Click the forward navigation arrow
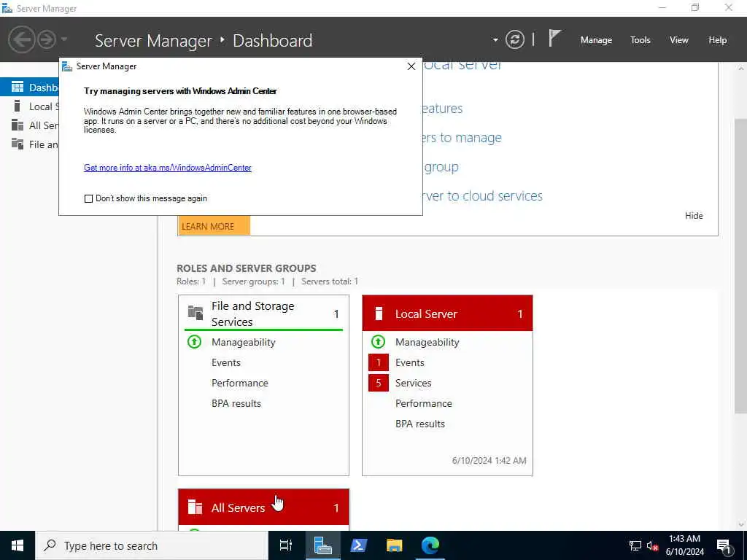Viewport: 747px width, 560px height. (x=47, y=39)
